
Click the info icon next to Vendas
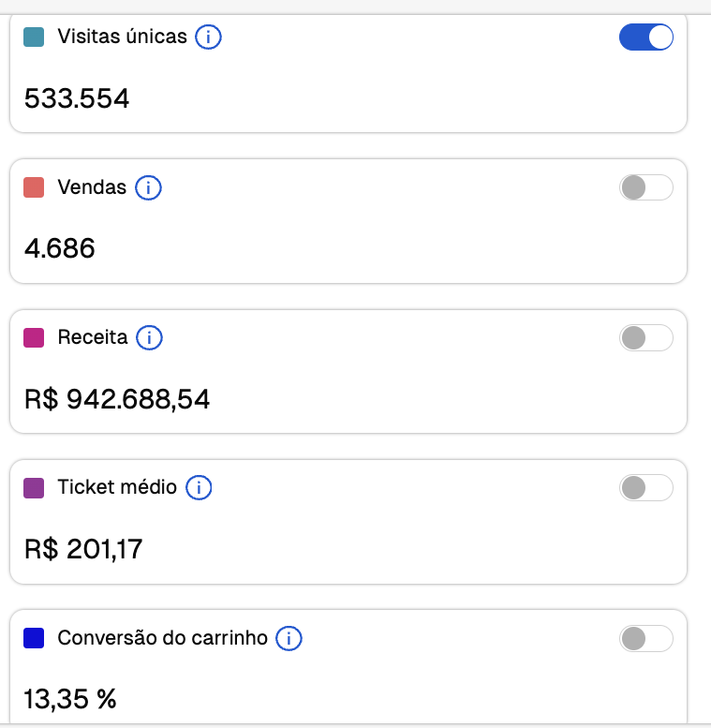pyautogui.click(x=148, y=187)
